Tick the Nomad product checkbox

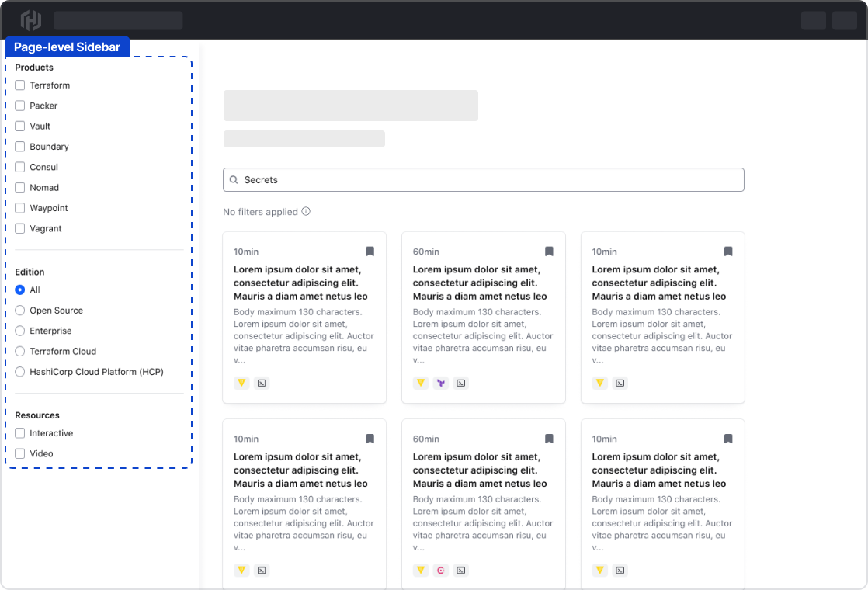click(20, 188)
